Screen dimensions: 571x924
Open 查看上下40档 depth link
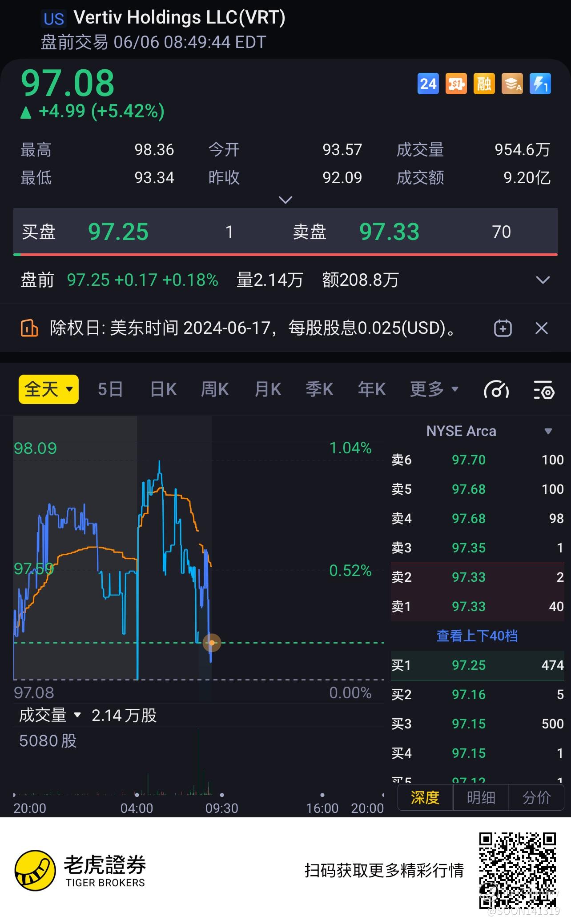click(477, 636)
